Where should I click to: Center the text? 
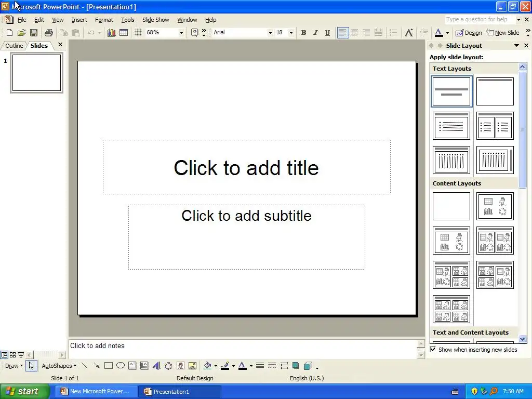354,33
